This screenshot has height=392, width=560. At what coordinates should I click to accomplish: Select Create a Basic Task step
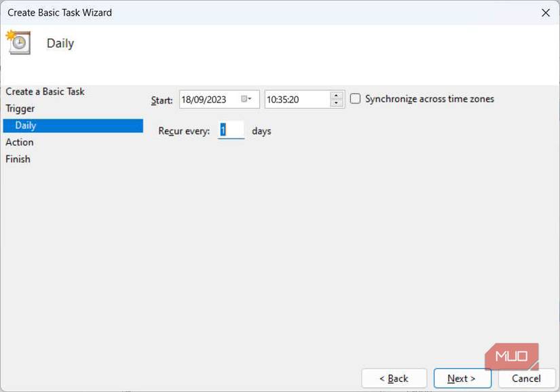click(x=45, y=91)
